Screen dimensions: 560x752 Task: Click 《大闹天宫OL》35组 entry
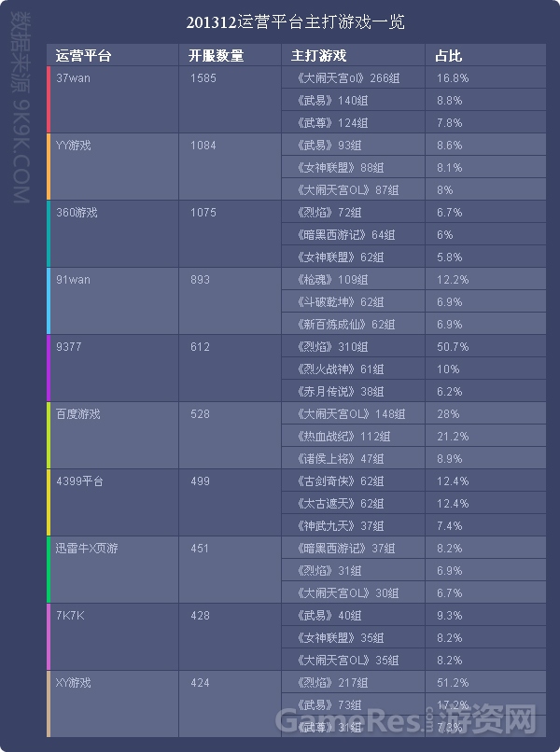tap(347, 661)
